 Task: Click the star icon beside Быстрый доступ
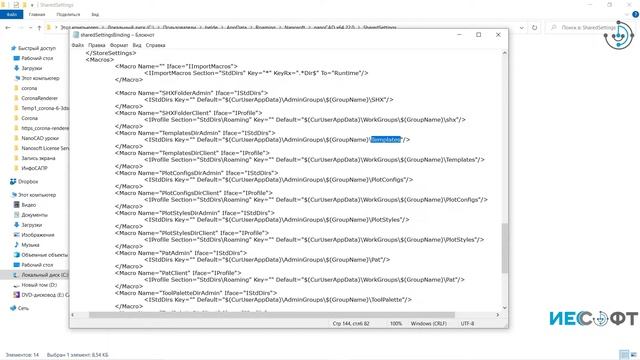click(13, 48)
